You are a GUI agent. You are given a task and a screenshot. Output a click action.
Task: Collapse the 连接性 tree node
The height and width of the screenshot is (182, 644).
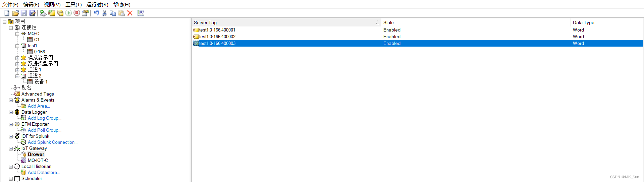coord(11,28)
